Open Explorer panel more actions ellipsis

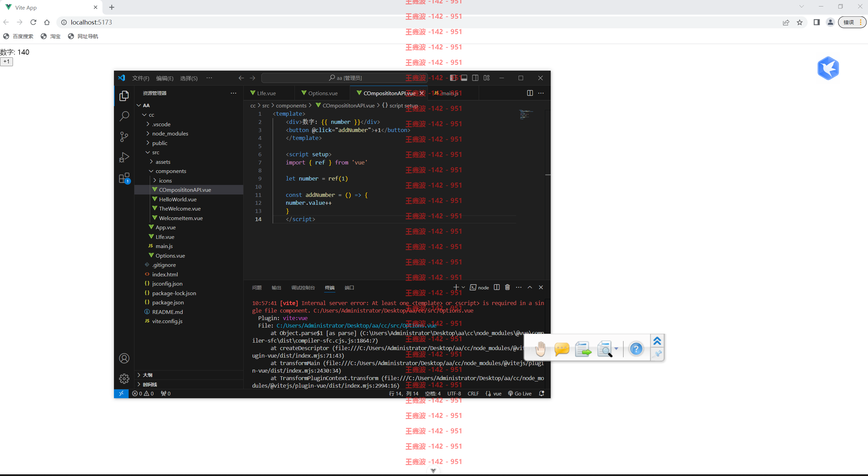click(x=233, y=93)
